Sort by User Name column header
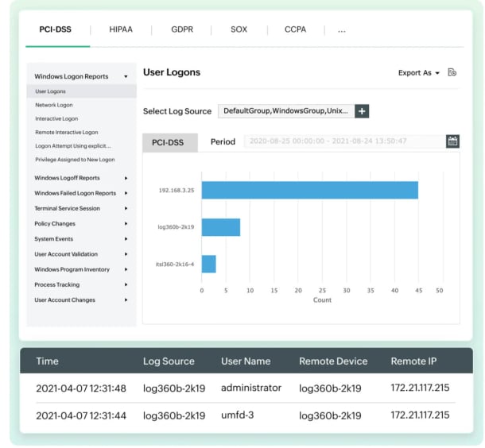 click(246, 361)
